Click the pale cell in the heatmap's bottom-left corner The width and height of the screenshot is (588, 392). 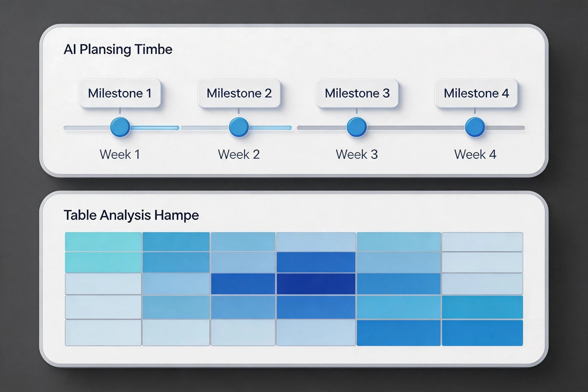coord(103,333)
